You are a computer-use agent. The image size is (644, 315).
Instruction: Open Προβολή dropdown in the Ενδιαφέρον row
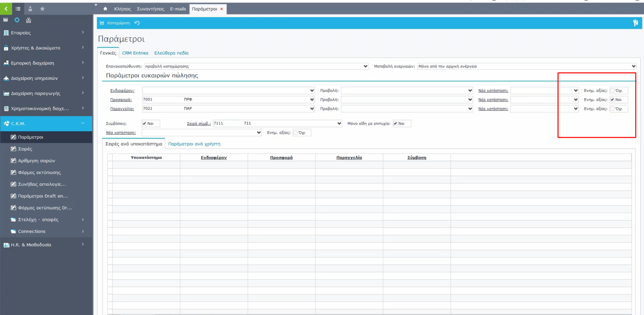(x=407, y=90)
